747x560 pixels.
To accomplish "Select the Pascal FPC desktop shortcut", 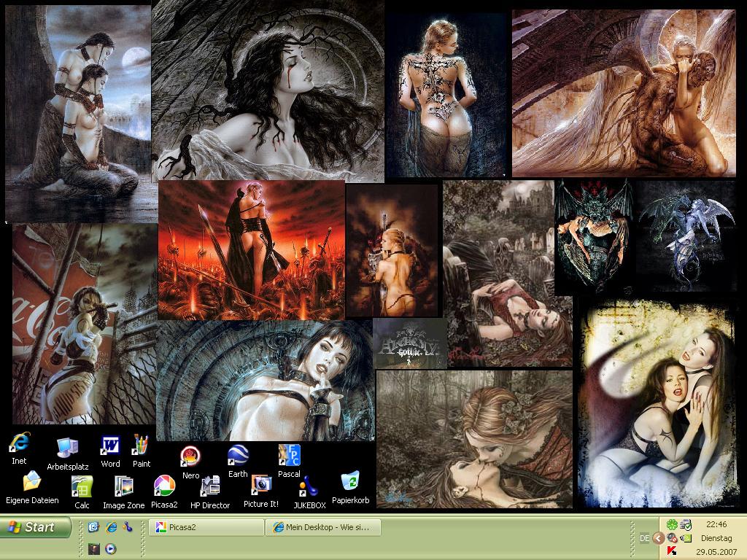I will click(289, 456).
